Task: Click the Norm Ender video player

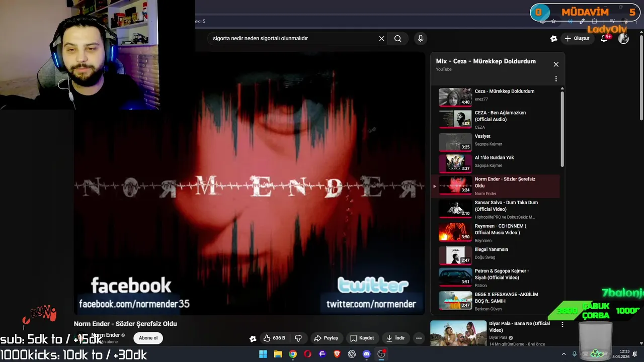Action: pos(250,184)
